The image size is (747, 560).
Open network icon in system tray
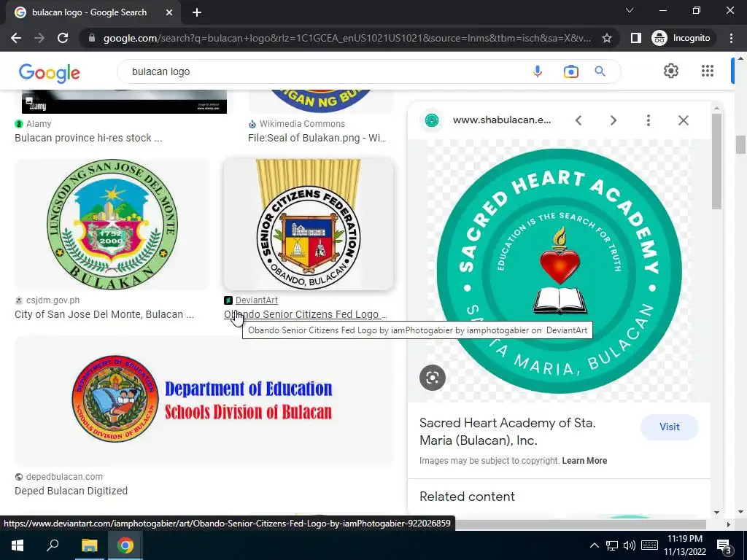pyautogui.click(x=612, y=545)
